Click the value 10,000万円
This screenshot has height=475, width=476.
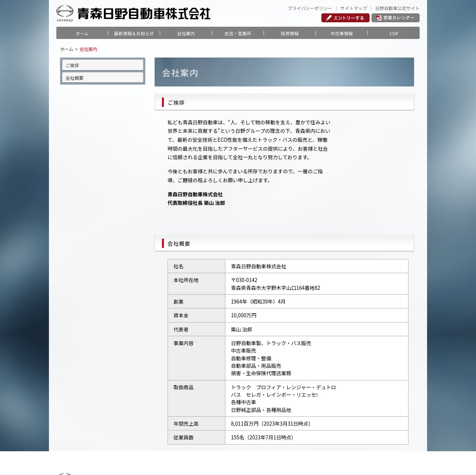[x=244, y=315]
